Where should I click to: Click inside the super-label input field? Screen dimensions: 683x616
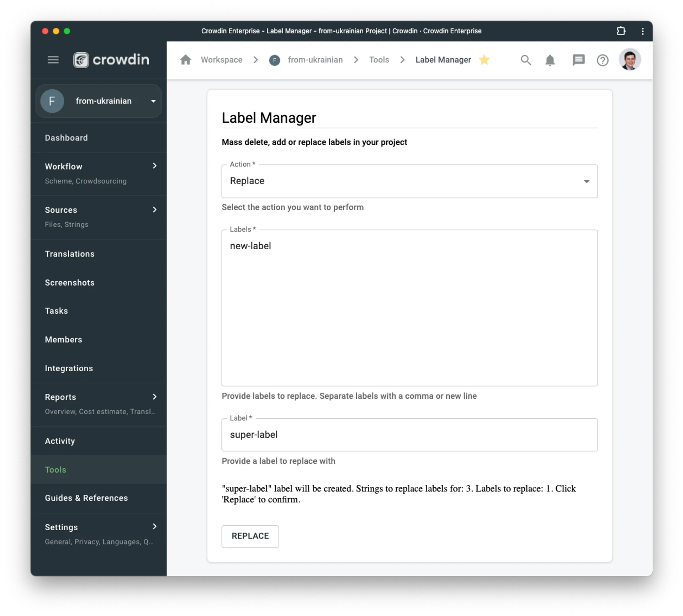tap(409, 435)
